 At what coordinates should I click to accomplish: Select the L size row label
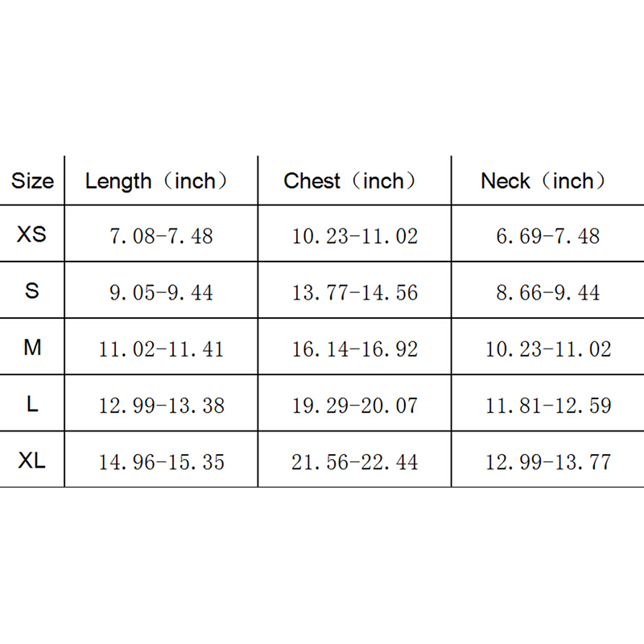pyautogui.click(x=32, y=404)
